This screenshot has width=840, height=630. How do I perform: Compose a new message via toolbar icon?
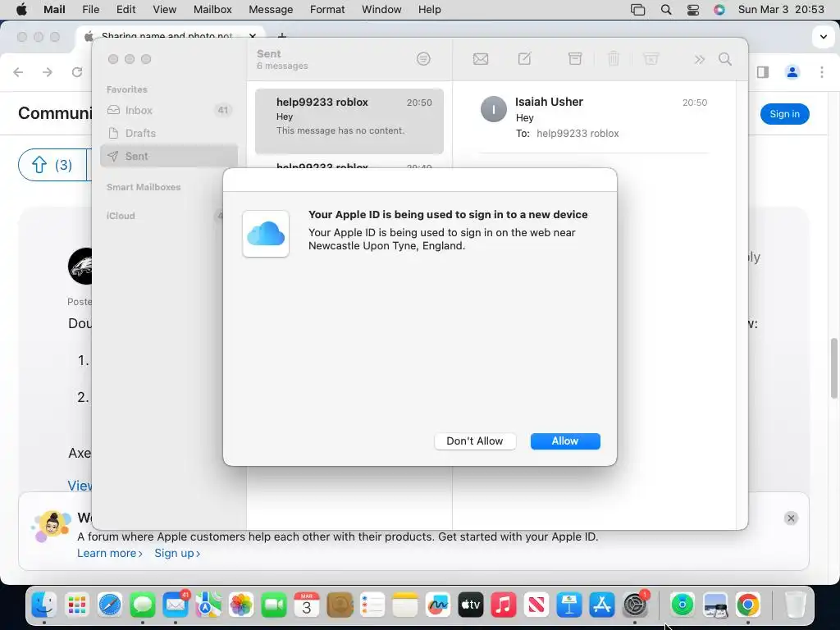(524, 58)
